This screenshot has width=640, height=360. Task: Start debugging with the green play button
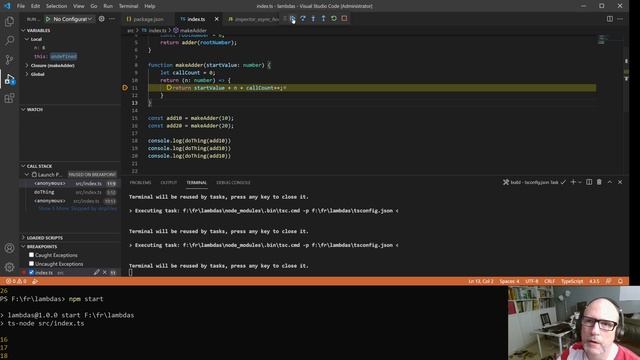point(48,19)
